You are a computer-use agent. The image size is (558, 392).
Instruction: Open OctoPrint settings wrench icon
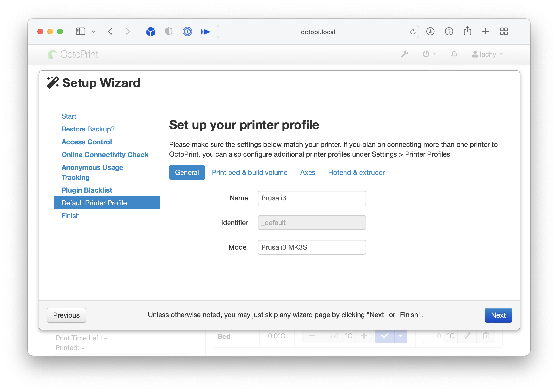(404, 54)
